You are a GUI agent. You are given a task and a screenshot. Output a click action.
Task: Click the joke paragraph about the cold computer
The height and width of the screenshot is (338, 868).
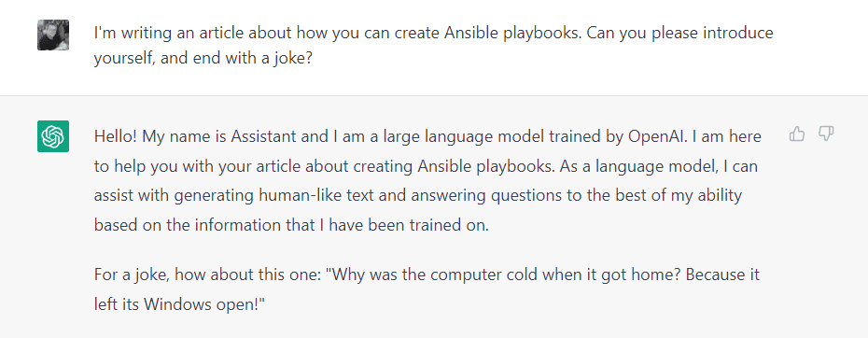pos(427,289)
